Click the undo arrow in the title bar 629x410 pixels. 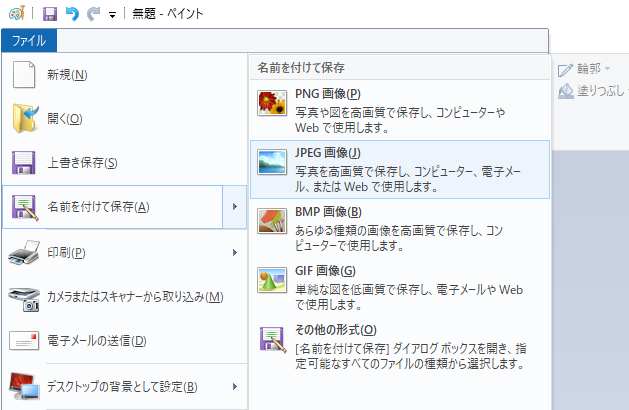(x=72, y=14)
